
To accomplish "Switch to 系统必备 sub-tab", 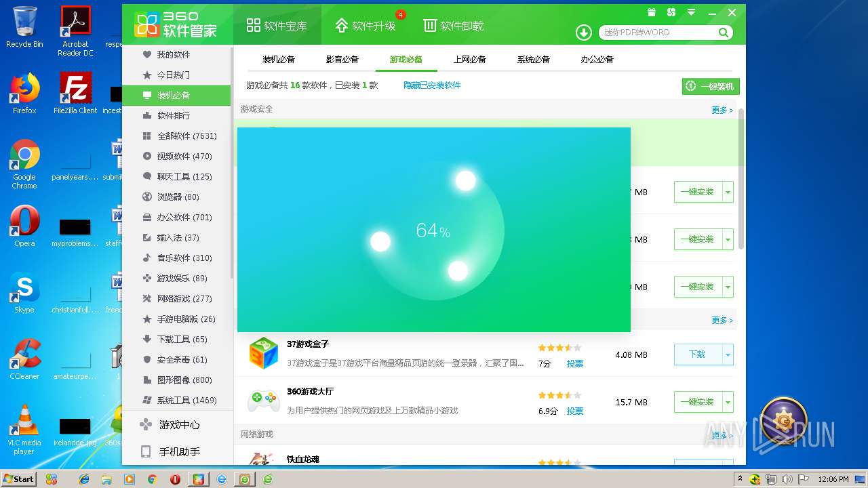I will tap(534, 59).
